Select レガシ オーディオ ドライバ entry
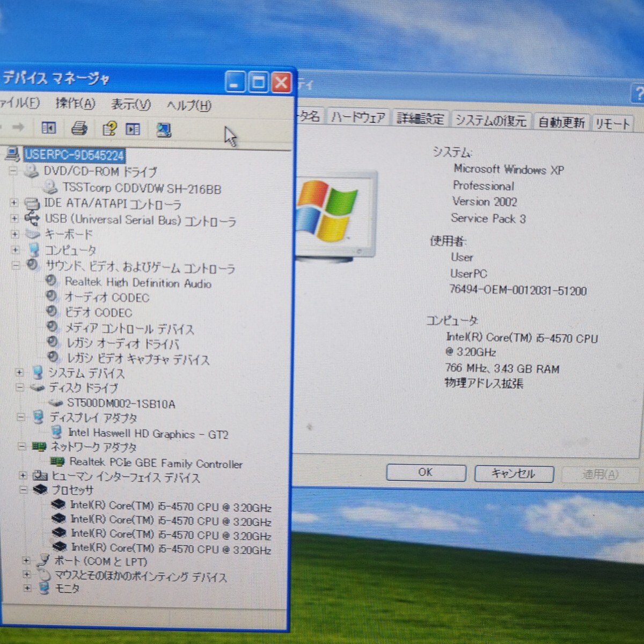 pyautogui.click(x=122, y=343)
